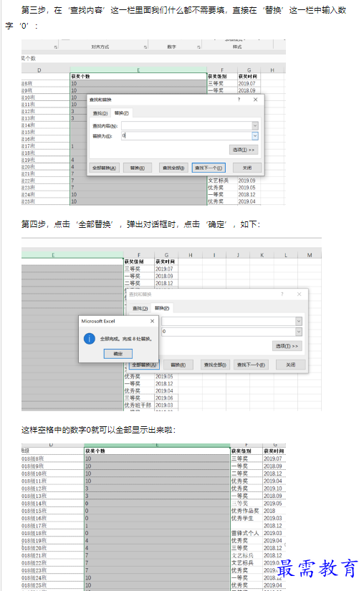Click the 018级20班 cell in final result table

pyautogui.click(x=52, y=547)
